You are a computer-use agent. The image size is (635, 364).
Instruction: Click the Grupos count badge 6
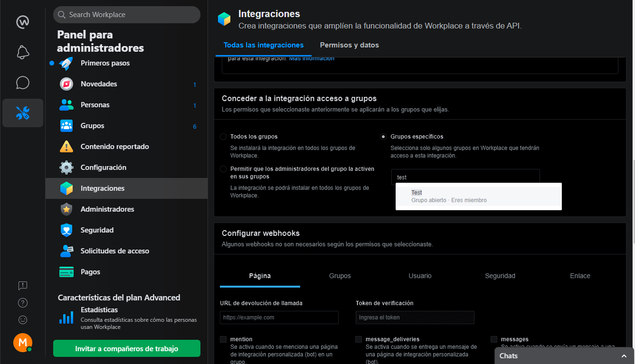[195, 127]
